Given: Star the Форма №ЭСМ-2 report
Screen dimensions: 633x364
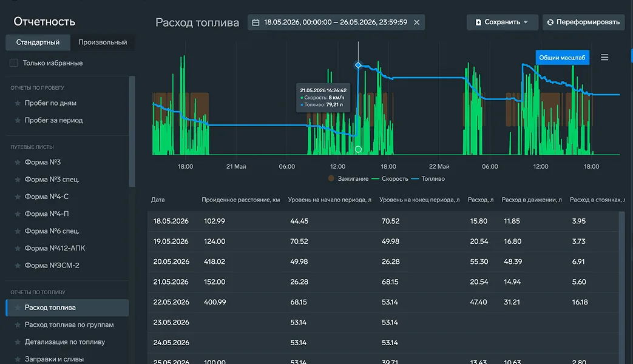Looking at the screenshot, I should pos(18,266).
